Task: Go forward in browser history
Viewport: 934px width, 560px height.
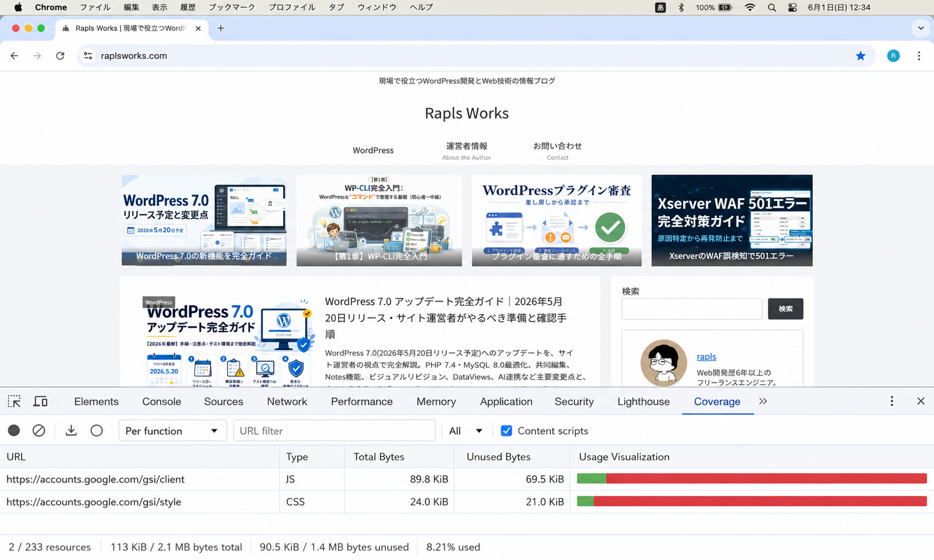Action: pos(37,56)
